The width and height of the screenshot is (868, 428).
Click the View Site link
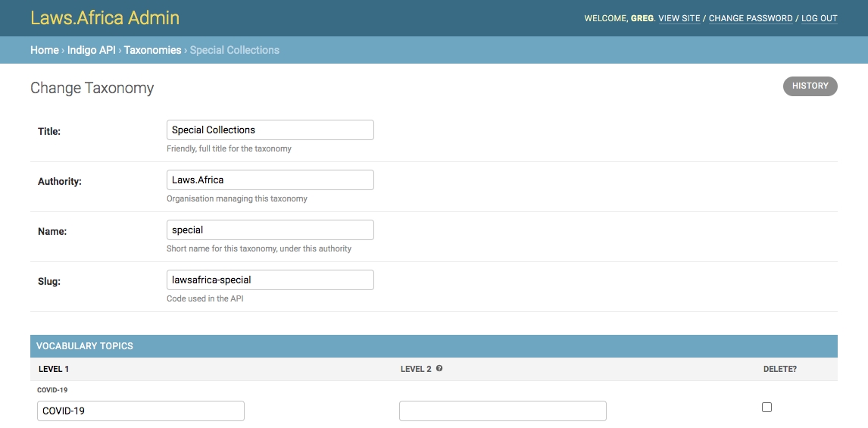pyautogui.click(x=679, y=18)
